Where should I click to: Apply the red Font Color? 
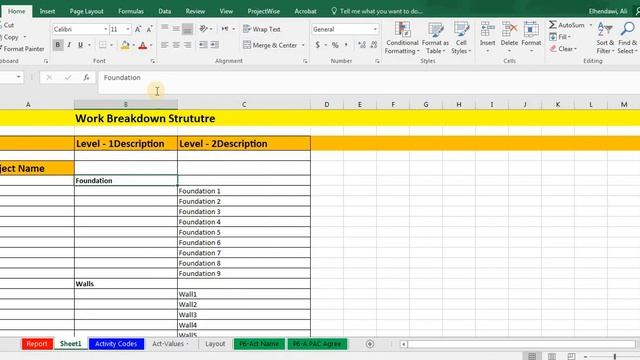tap(142, 45)
